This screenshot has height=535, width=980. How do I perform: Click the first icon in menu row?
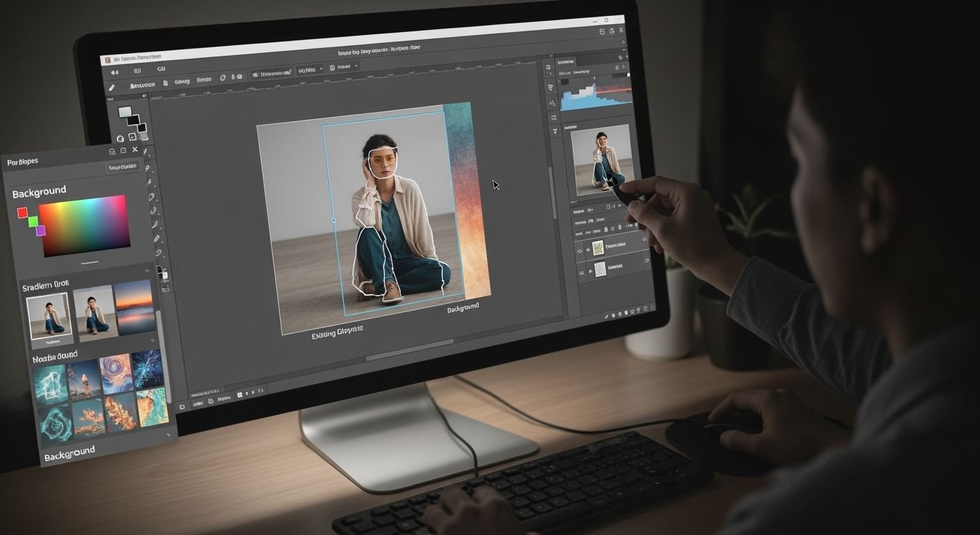click(114, 72)
